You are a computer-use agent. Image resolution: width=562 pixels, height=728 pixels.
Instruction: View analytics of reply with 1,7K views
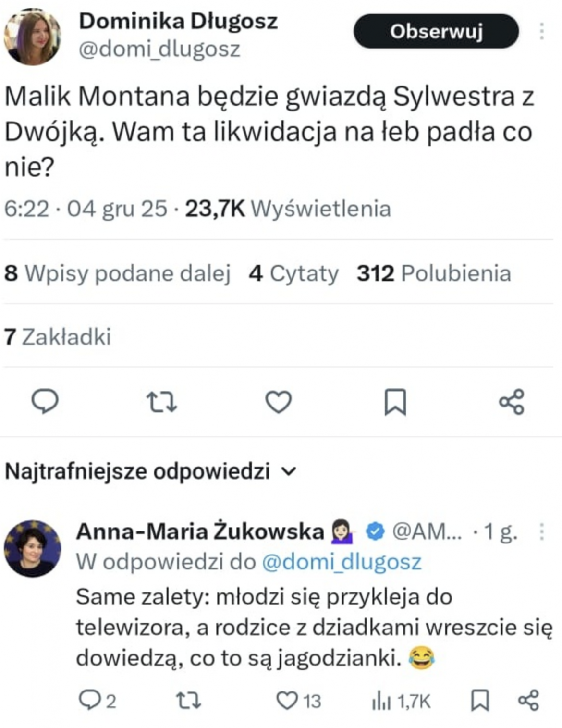380,702
